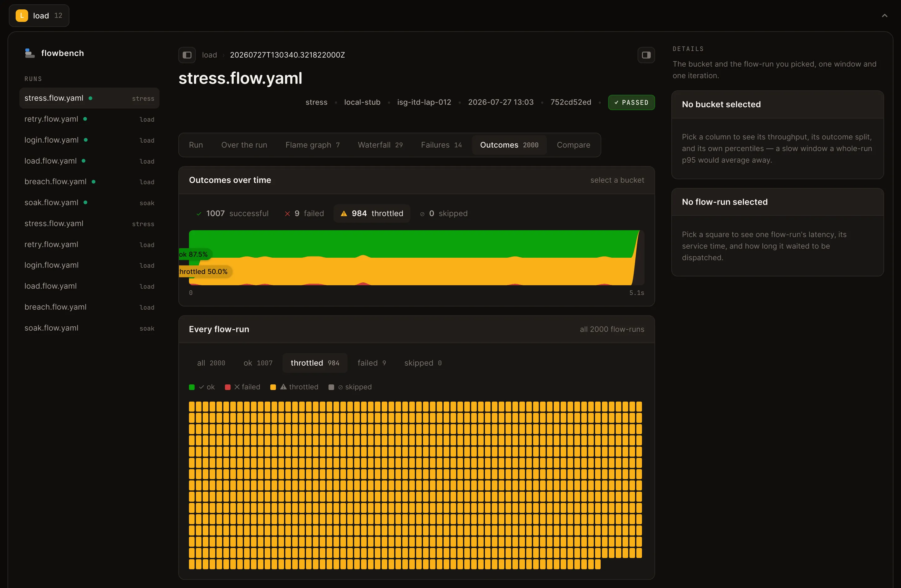901x588 pixels.
Task: Open the Compare tab
Action: click(x=573, y=145)
